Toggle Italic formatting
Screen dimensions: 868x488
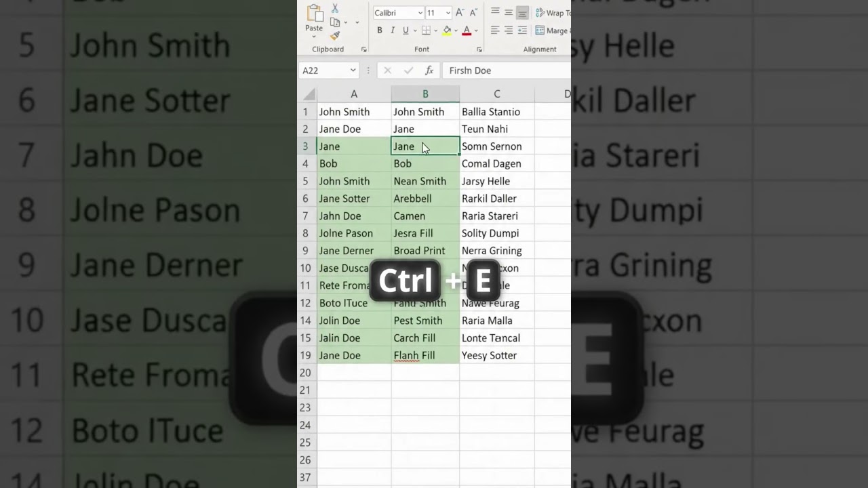393,30
